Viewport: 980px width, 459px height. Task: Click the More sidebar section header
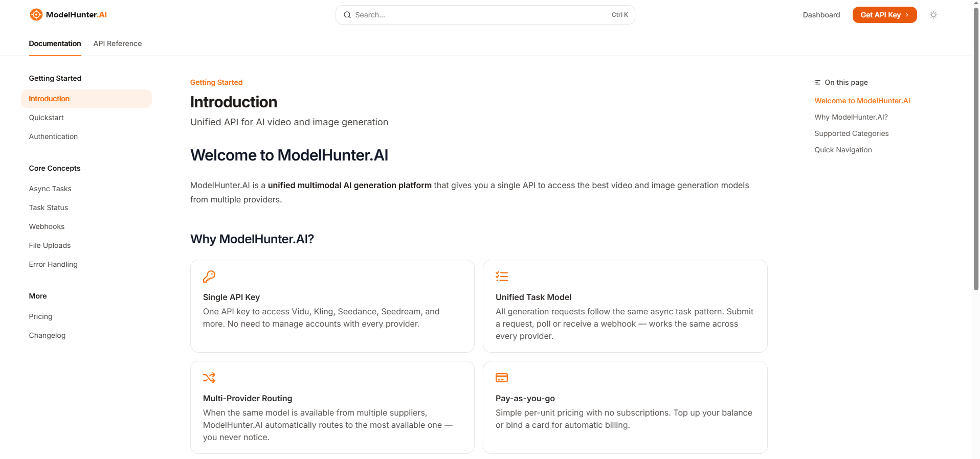click(x=38, y=296)
